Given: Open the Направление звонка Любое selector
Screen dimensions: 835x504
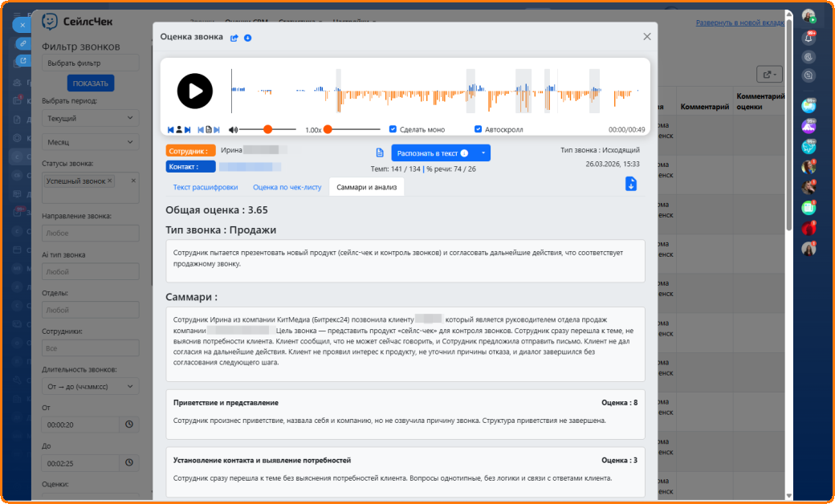Looking at the screenshot, I should pos(91,233).
